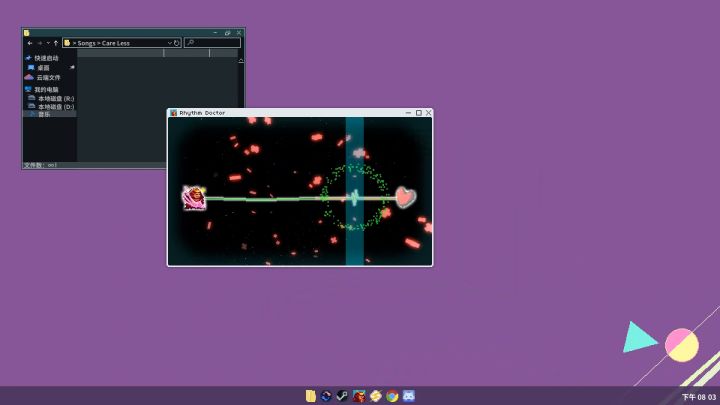Open the blue swirl app in taskbar
Viewport: 720px width, 405px height.
tap(326, 396)
